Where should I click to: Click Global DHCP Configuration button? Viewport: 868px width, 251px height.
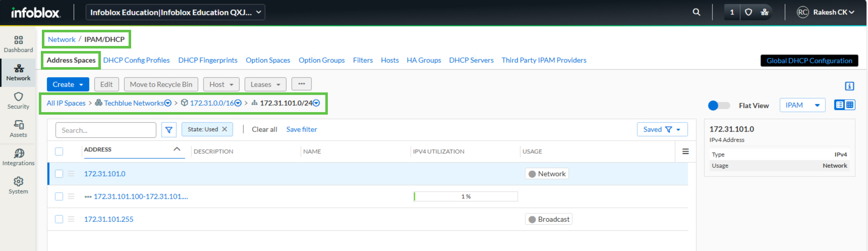[x=809, y=61]
